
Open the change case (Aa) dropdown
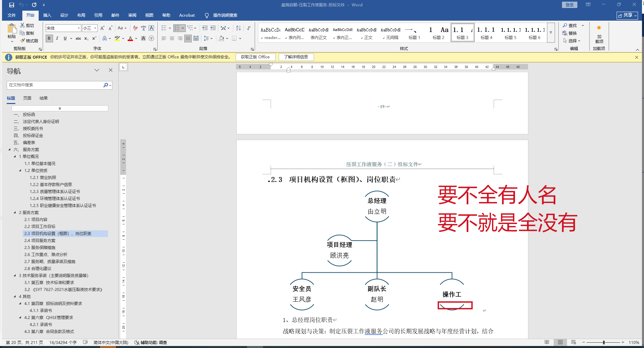pos(122,28)
